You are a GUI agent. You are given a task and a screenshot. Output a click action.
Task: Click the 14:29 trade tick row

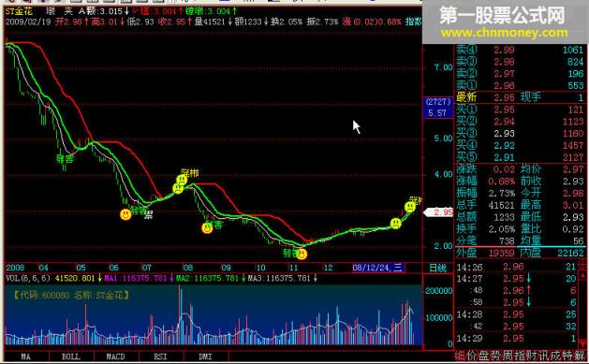[517, 339]
